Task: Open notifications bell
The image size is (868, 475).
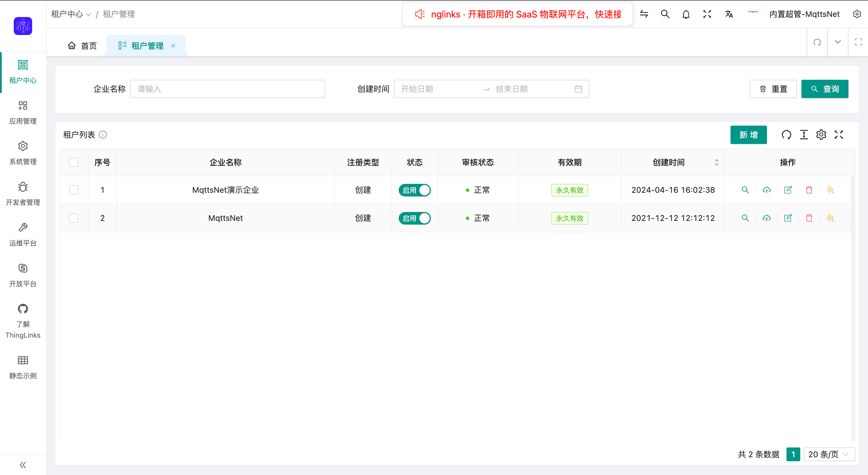Action: (686, 14)
